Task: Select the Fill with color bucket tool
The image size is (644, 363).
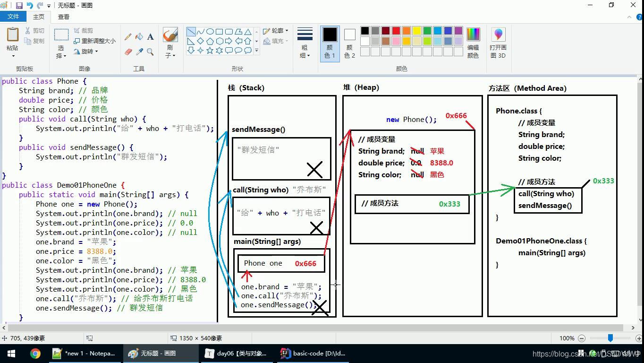Action: click(x=139, y=37)
